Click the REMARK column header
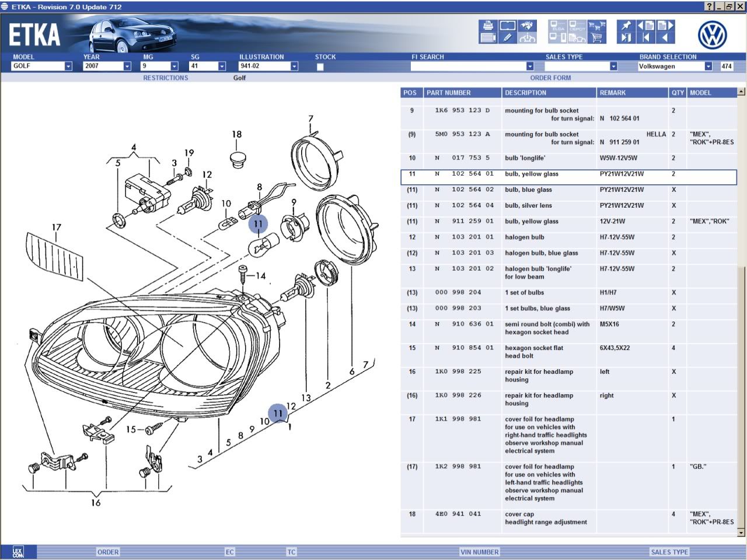The width and height of the screenshot is (747, 560). 633,93
